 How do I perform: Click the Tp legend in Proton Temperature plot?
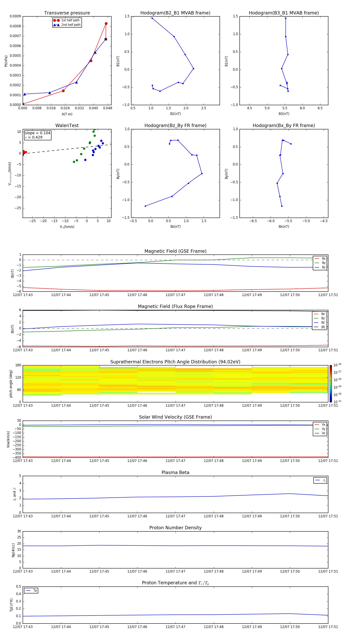click(31, 591)
